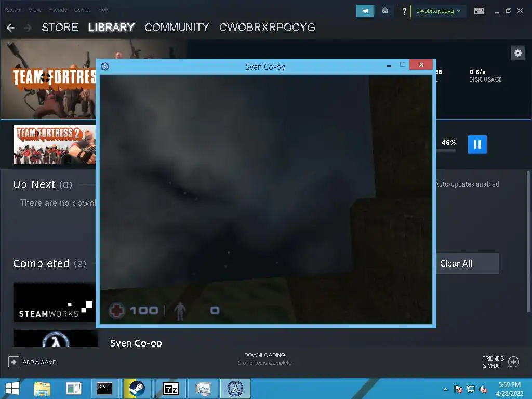Open the Games menu
The height and width of the screenshot is (399, 532).
83,10
